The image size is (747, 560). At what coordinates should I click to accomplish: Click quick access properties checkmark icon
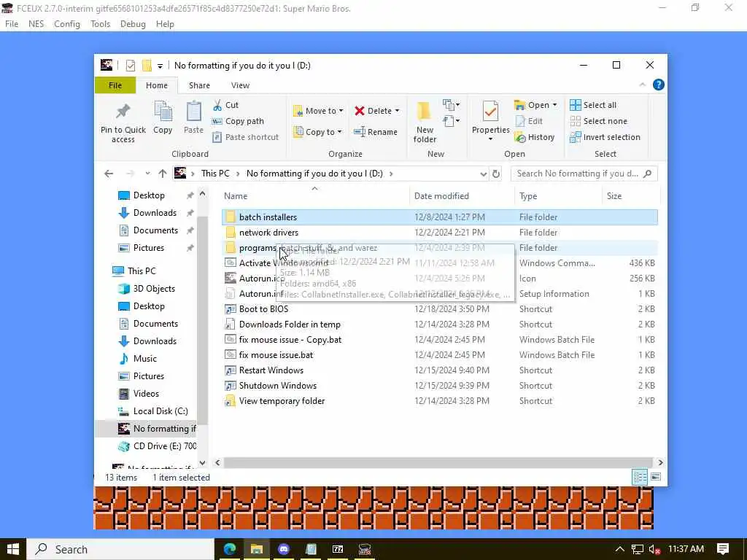(x=130, y=66)
